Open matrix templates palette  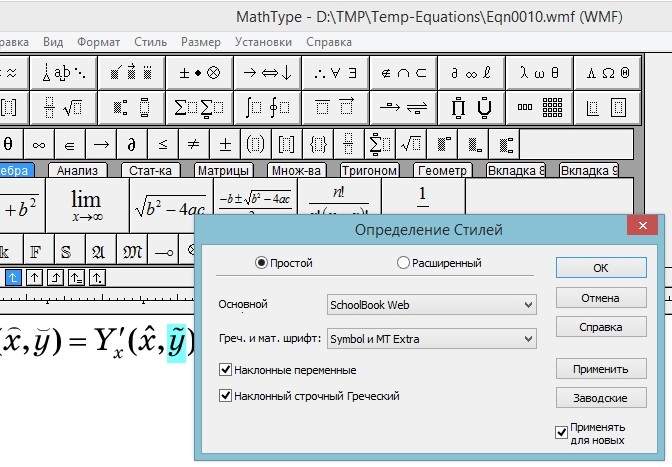[x=539, y=107]
